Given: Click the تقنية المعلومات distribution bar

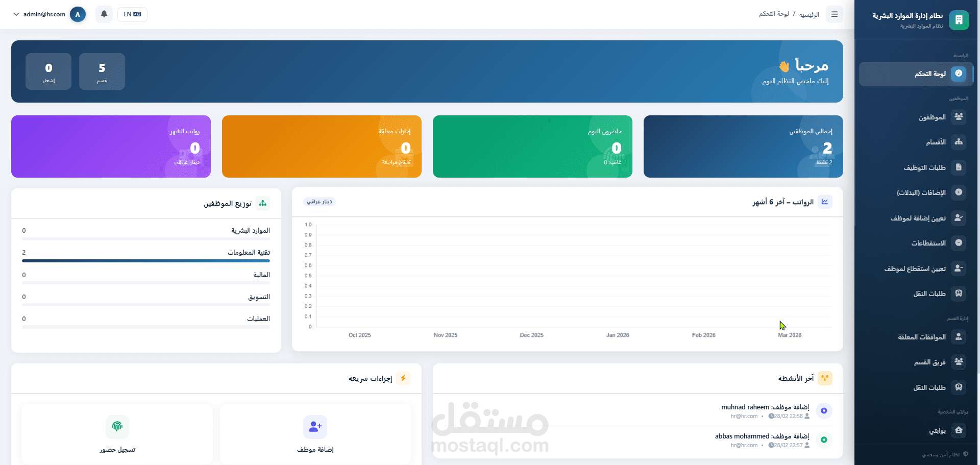Looking at the screenshot, I should pyautogui.click(x=145, y=261).
